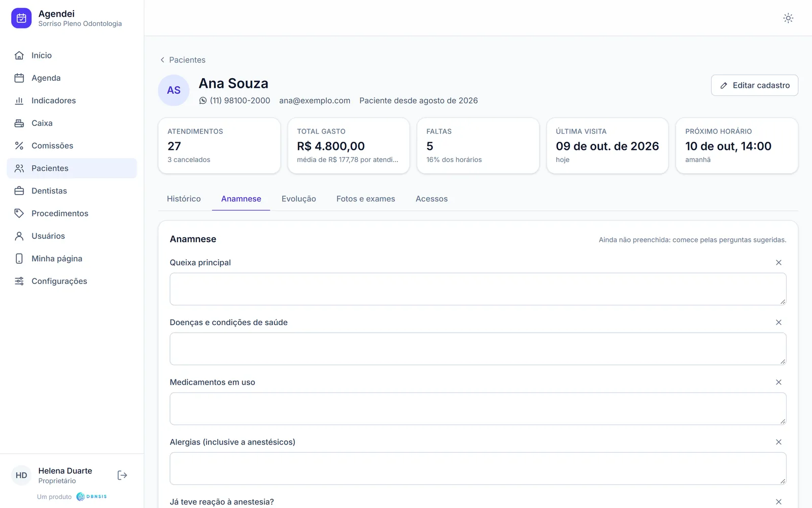
Task: Remove the Medicamentos em uso question
Action: click(779, 382)
